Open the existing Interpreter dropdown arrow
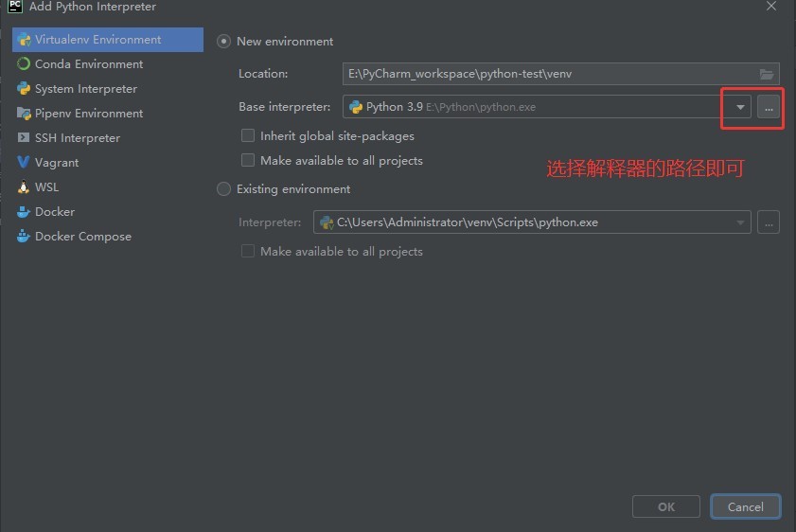Image resolution: width=796 pixels, height=532 pixels. coord(740,222)
